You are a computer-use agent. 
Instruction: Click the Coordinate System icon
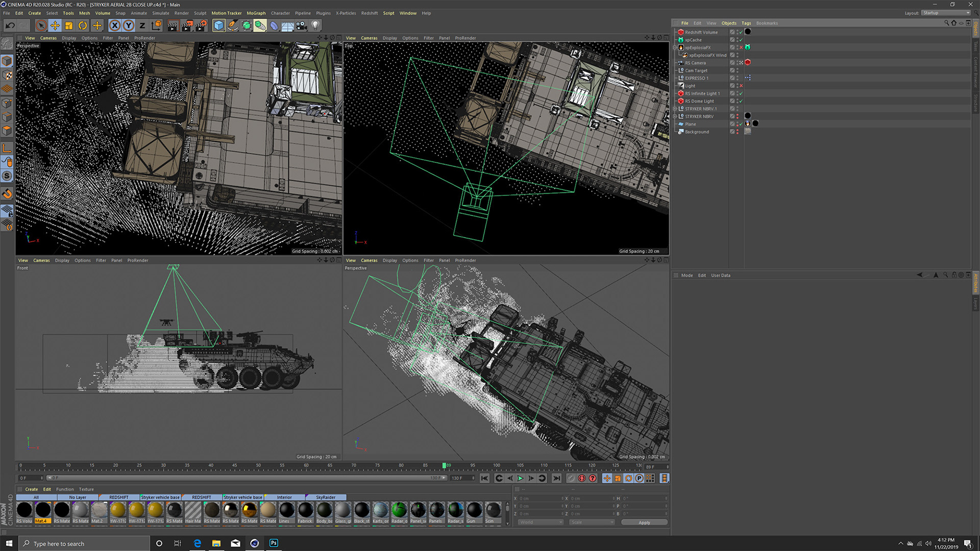point(157,25)
